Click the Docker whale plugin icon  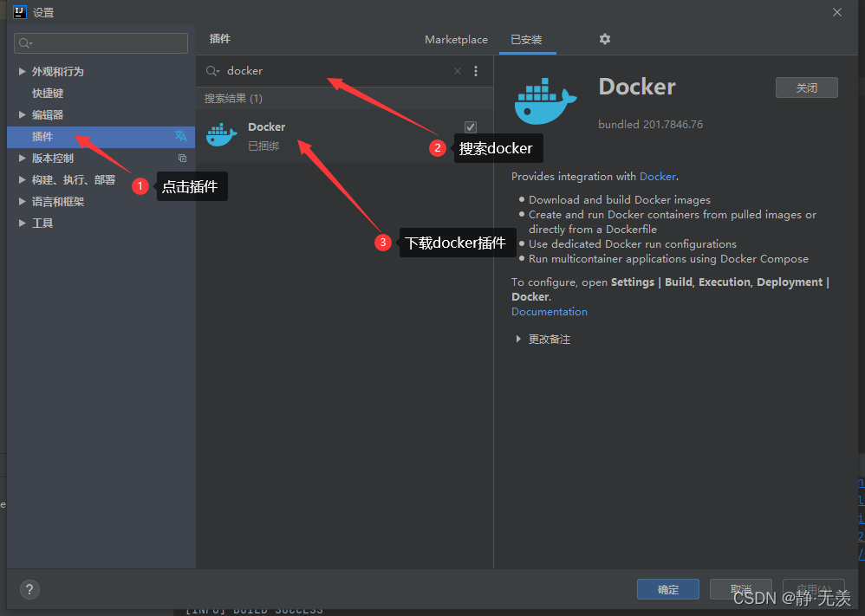222,134
